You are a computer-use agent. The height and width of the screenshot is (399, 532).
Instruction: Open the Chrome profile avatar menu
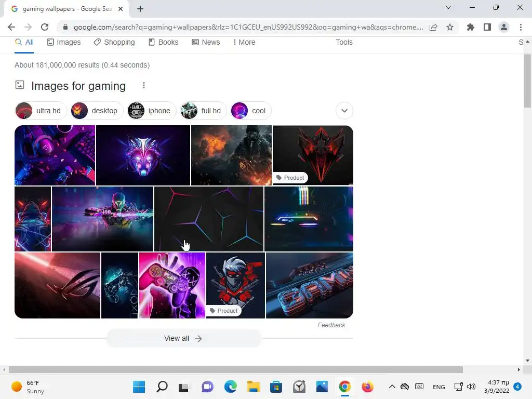(504, 27)
